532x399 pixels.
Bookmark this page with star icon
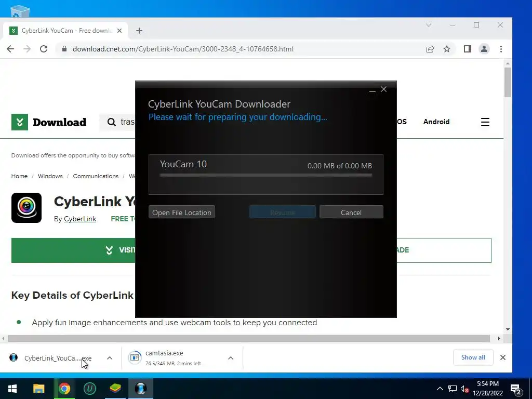(447, 49)
